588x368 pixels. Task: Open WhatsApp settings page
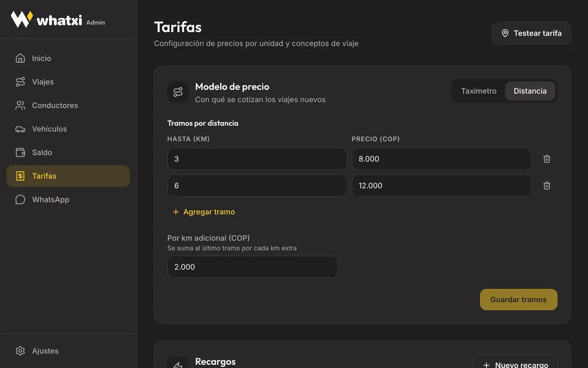point(68,200)
